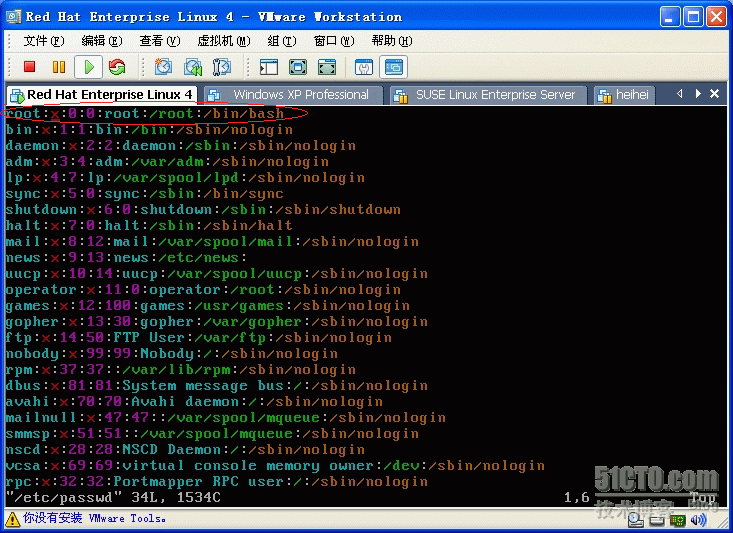Click the rpc Portmapper RPC user line
Screen dimensions: 733x533
(216, 482)
